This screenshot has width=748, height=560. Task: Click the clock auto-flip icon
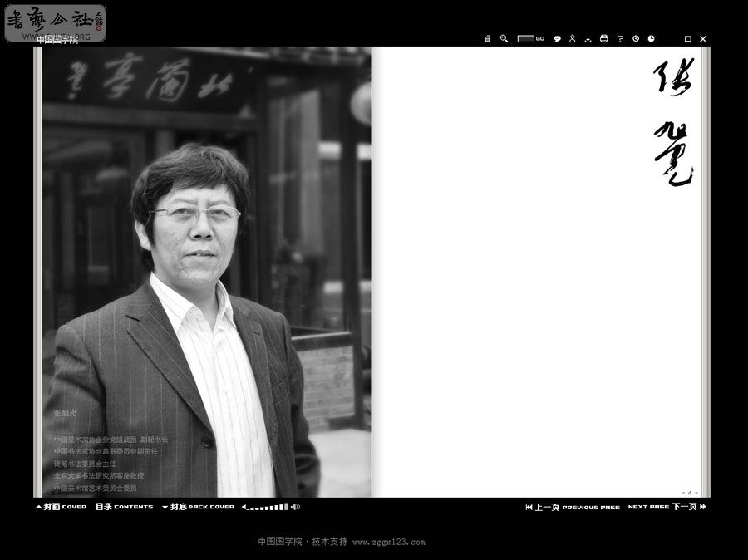coord(651,39)
